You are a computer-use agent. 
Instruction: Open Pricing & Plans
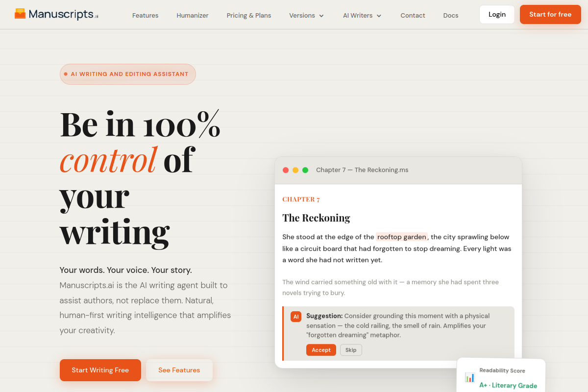249,15
